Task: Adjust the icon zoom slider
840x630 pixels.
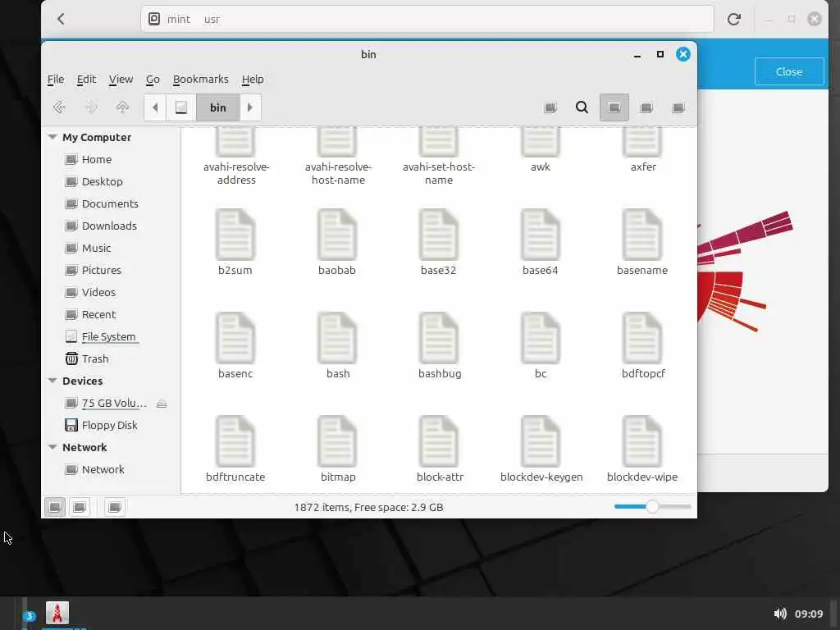Action: (x=652, y=507)
